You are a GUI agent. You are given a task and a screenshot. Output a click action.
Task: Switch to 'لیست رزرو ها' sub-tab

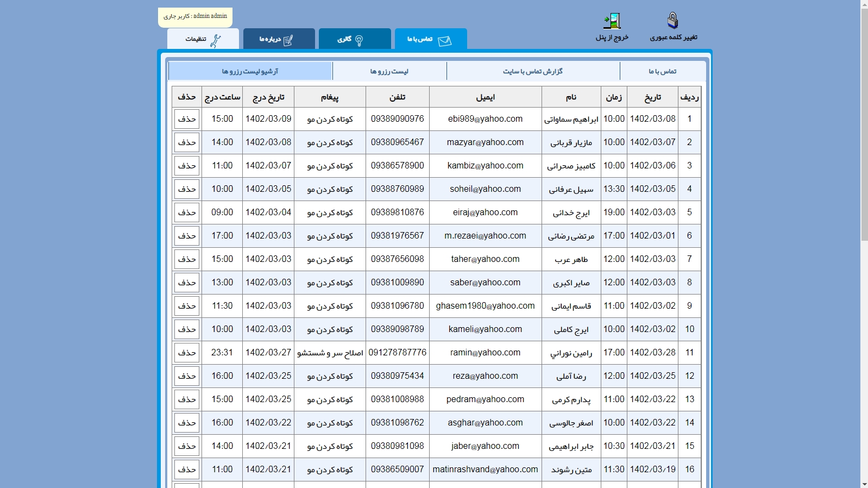coord(389,71)
